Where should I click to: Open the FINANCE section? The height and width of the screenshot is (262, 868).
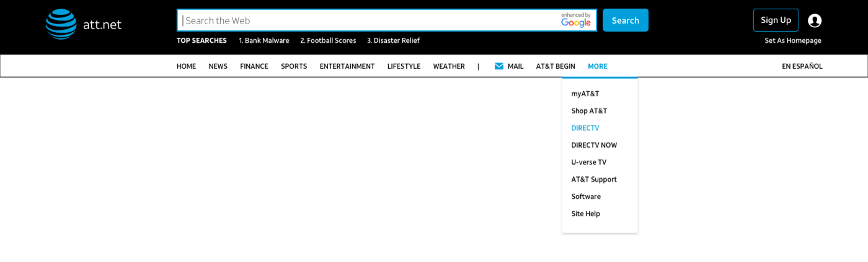(254, 66)
